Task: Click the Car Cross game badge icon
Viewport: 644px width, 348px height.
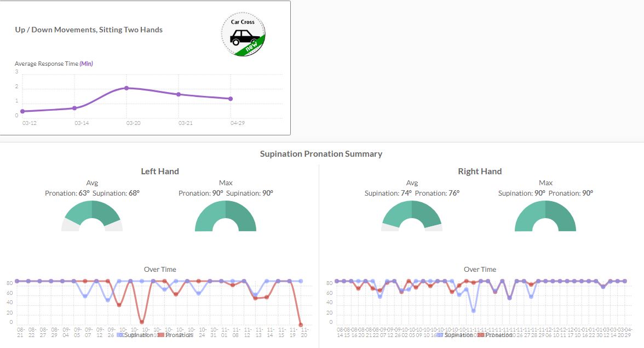Action: click(243, 35)
